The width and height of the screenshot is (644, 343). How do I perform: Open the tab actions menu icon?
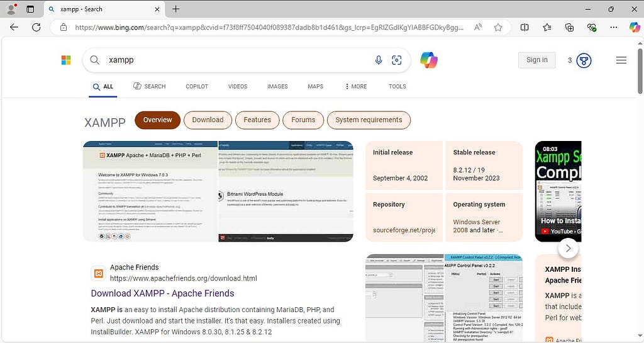pos(30,9)
